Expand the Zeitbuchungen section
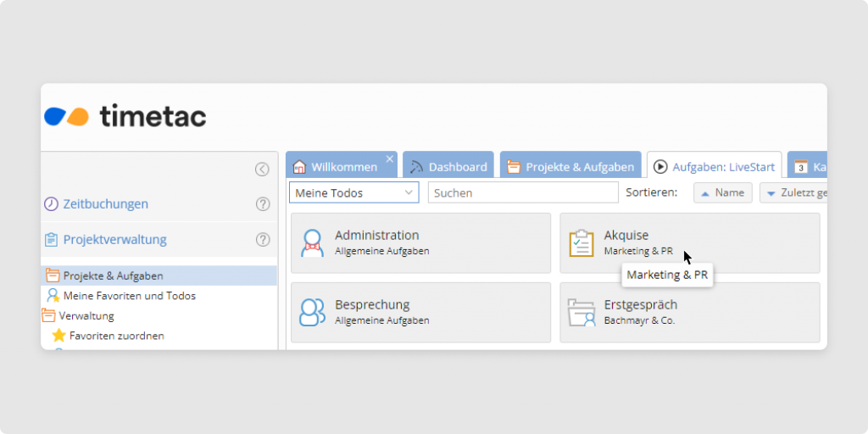 [105, 204]
